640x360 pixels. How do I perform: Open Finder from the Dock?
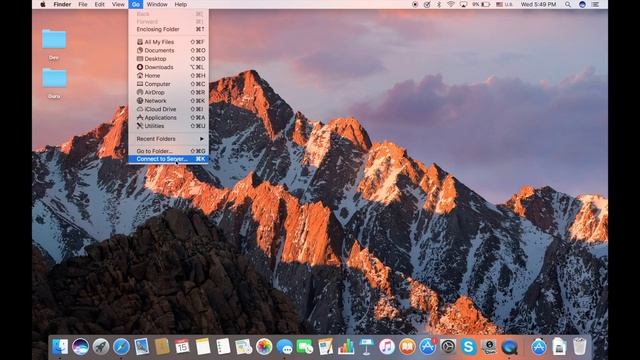(x=60, y=347)
